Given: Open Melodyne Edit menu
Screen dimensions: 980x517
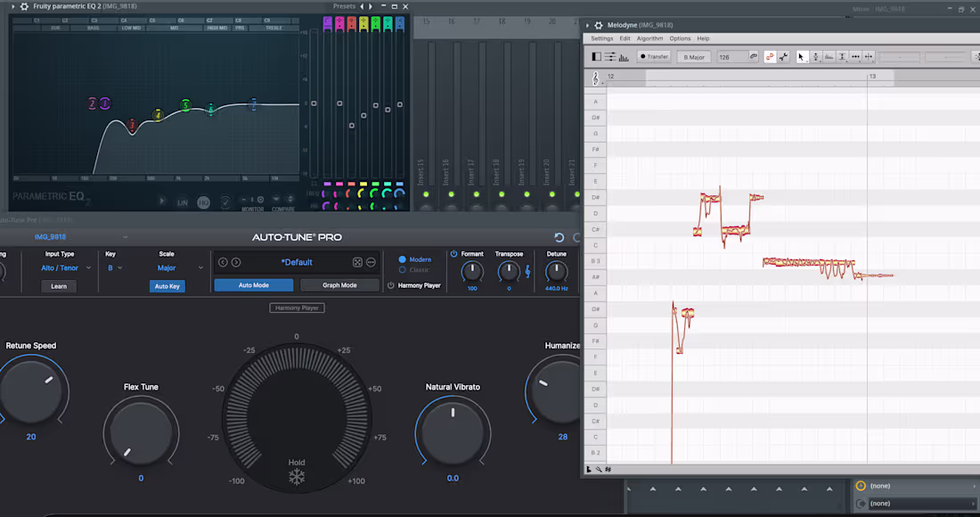Looking at the screenshot, I should tap(625, 38).
